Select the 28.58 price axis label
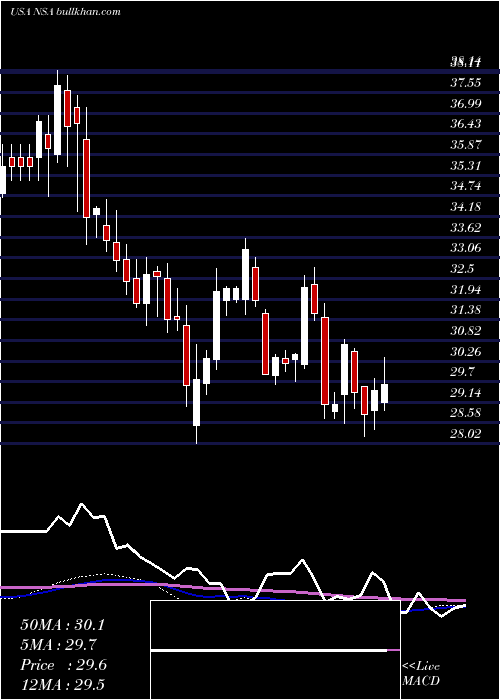The width and height of the screenshot is (500, 700). (x=465, y=413)
